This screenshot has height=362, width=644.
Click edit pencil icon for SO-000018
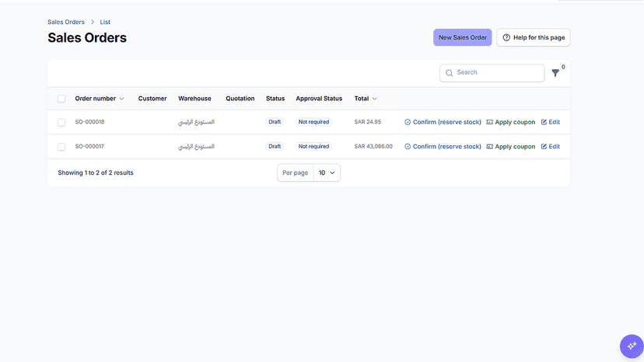pos(544,122)
